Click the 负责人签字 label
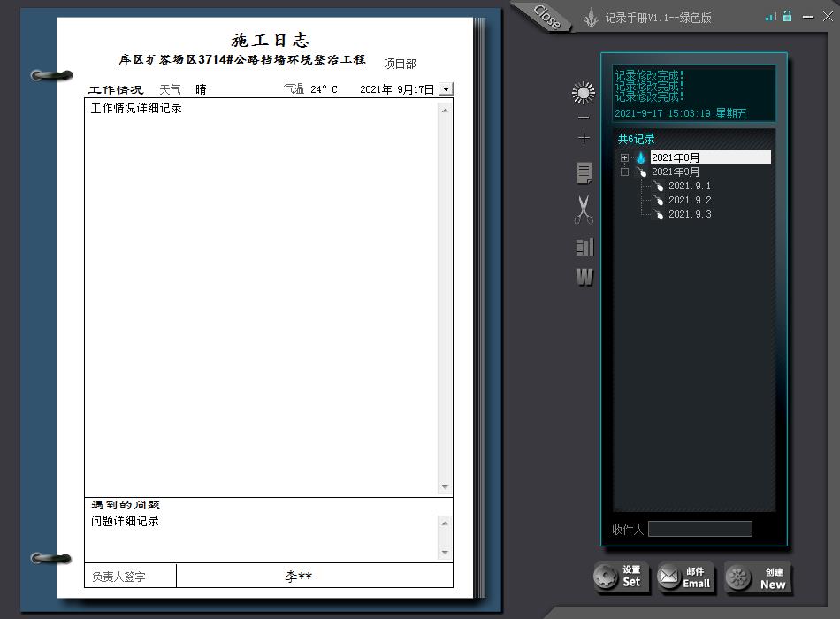The image size is (840, 619). 118,577
